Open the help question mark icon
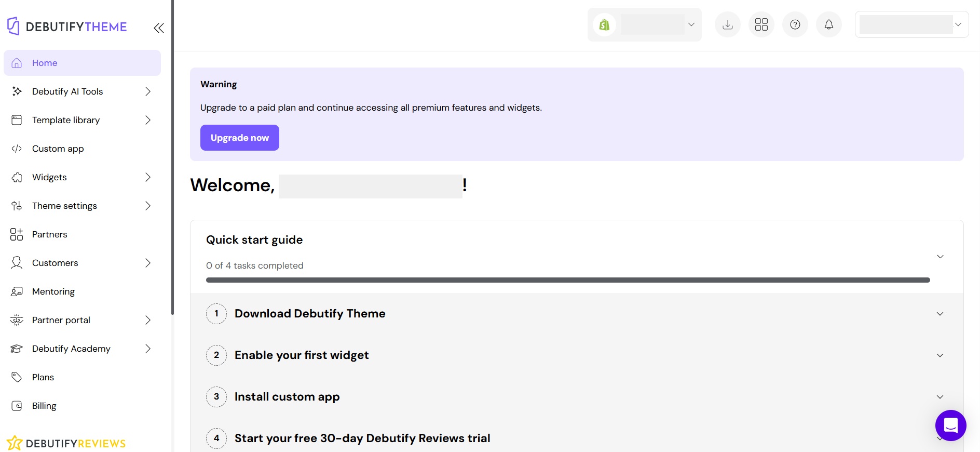980x452 pixels. 795,24
